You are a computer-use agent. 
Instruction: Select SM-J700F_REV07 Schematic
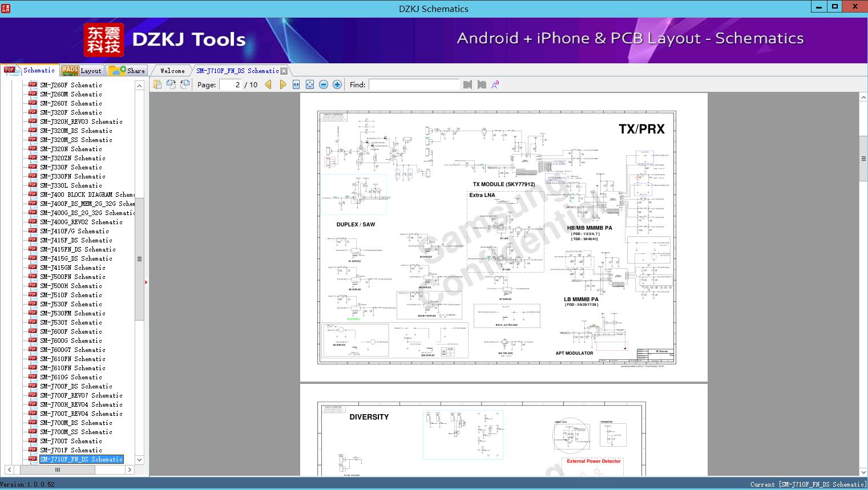(x=81, y=395)
